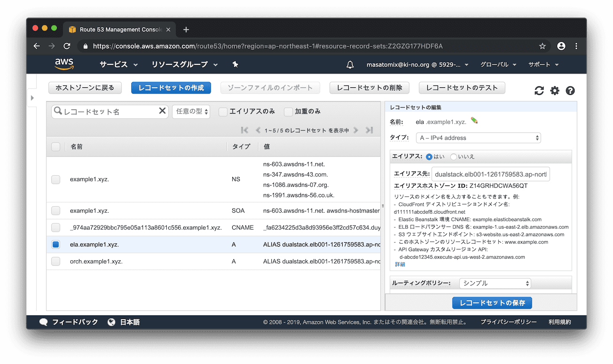This screenshot has height=364, width=613.
Task: Go to last page of record sets
Action: coord(369,130)
